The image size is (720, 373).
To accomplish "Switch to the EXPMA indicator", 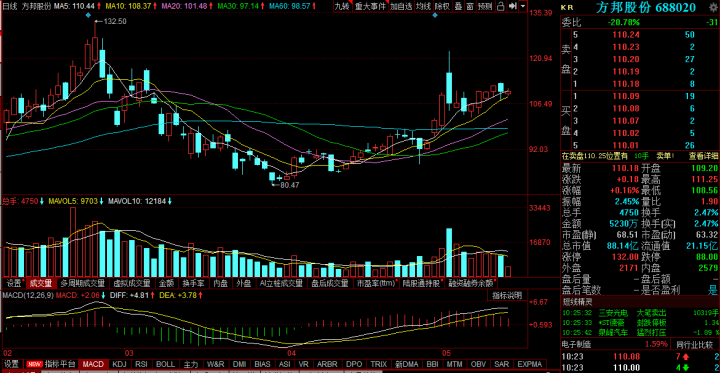I will coord(529,364).
